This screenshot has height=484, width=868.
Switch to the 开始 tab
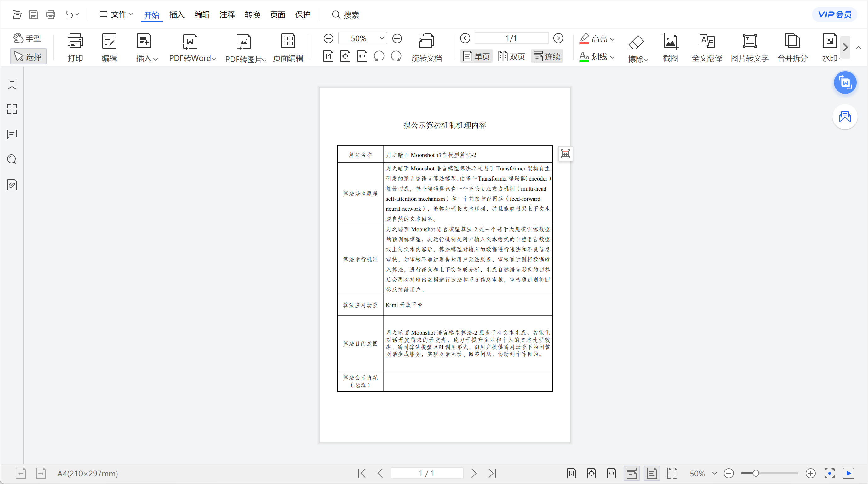151,15
